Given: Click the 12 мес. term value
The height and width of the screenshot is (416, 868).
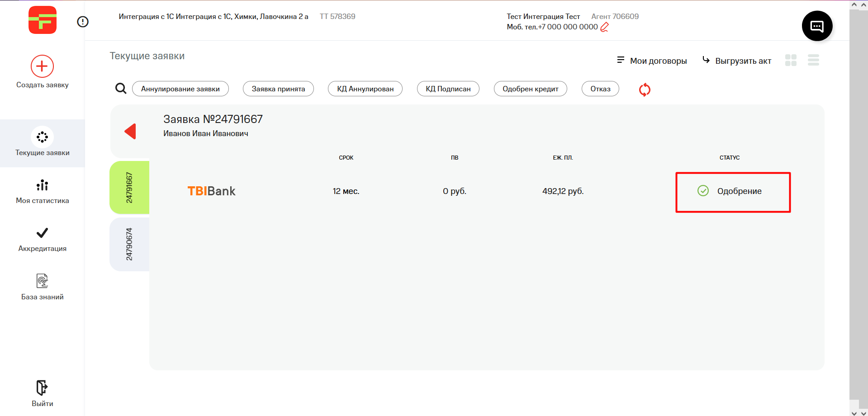Looking at the screenshot, I should pyautogui.click(x=346, y=191).
